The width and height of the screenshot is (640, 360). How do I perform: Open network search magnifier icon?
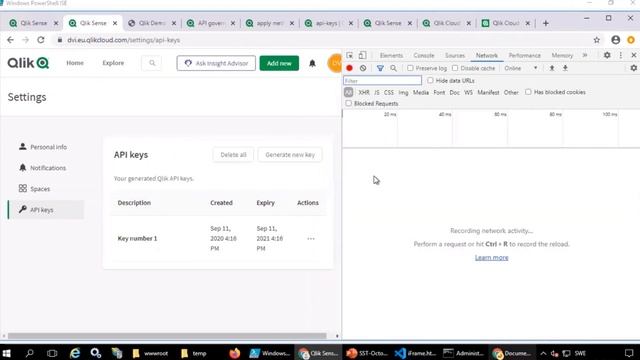(x=393, y=68)
